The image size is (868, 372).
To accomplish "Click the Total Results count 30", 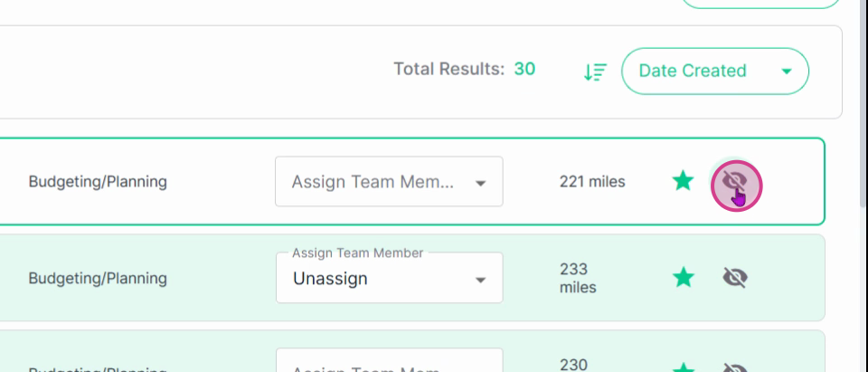I will (524, 70).
